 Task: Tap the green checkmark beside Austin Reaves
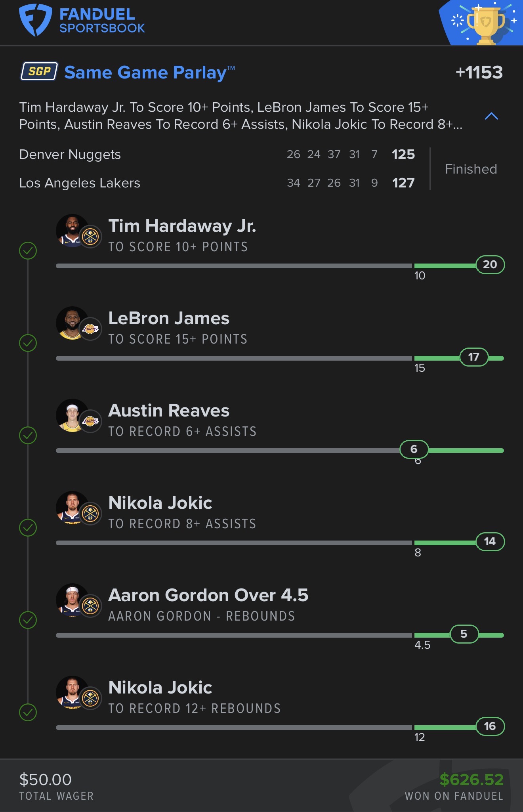pyautogui.click(x=28, y=435)
